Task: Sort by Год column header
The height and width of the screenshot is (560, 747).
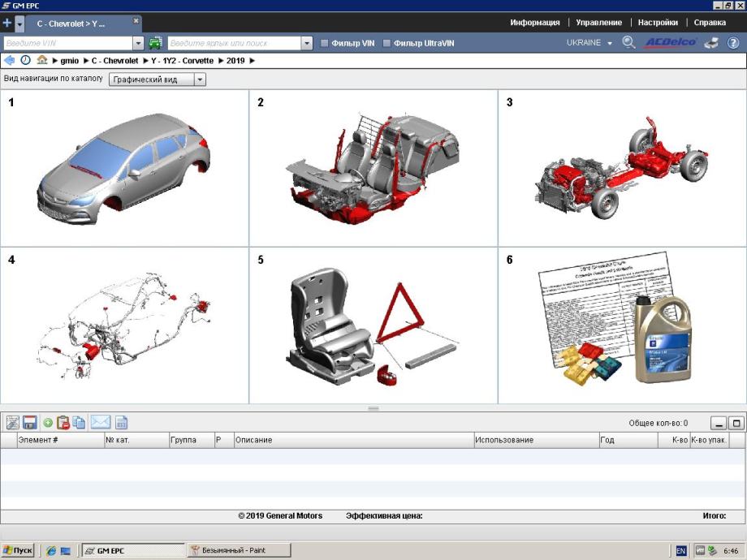Action: (628, 440)
